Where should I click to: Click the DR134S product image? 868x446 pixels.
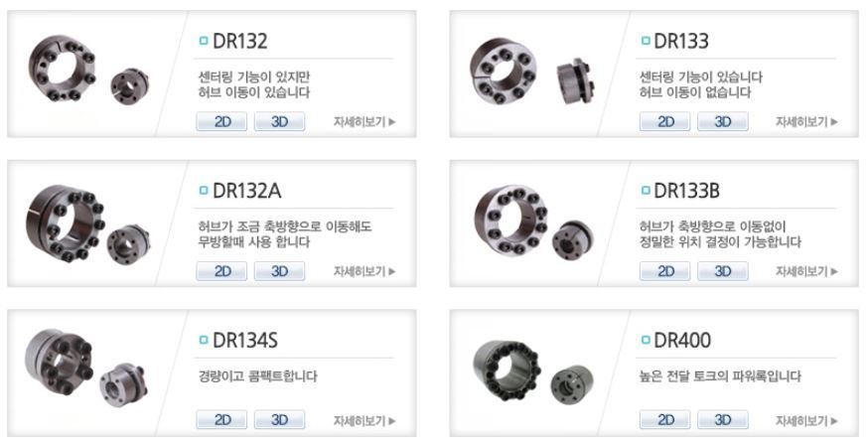(x=85, y=368)
